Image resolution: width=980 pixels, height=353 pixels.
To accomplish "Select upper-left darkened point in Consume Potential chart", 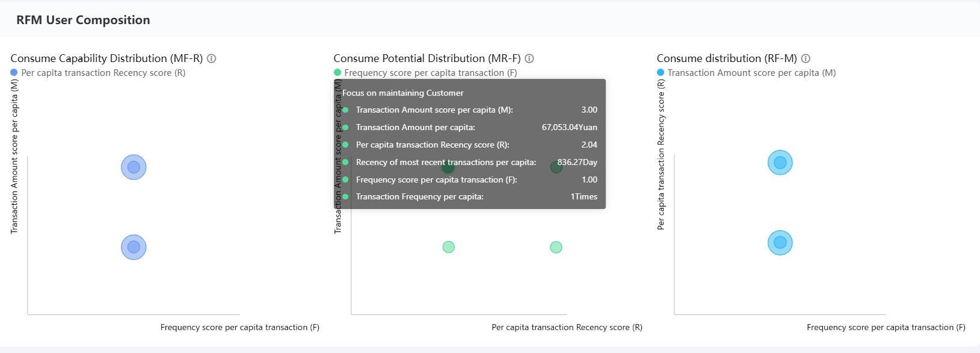I will click(x=448, y=167).
